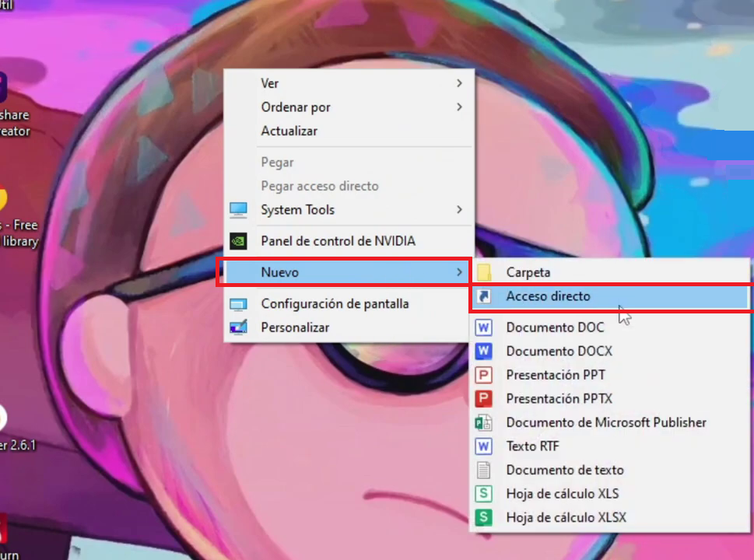The width and height of the screenshot is (754, 560).
Task: Open Panel de control de NVIDIA
Action: [x=349, y=241]
